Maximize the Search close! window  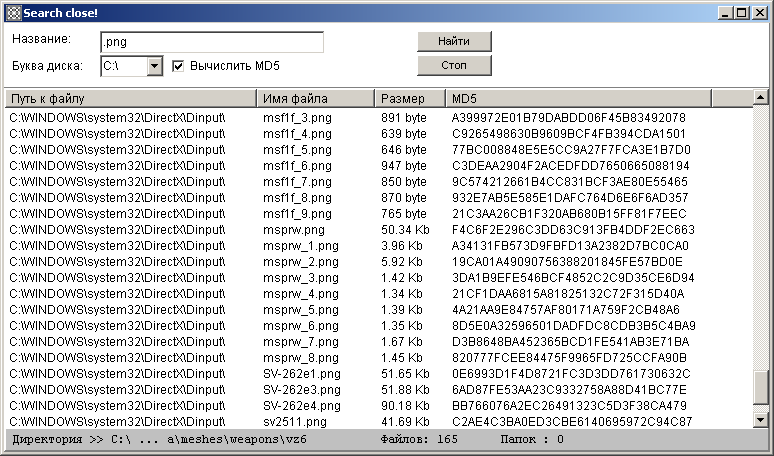742,13
